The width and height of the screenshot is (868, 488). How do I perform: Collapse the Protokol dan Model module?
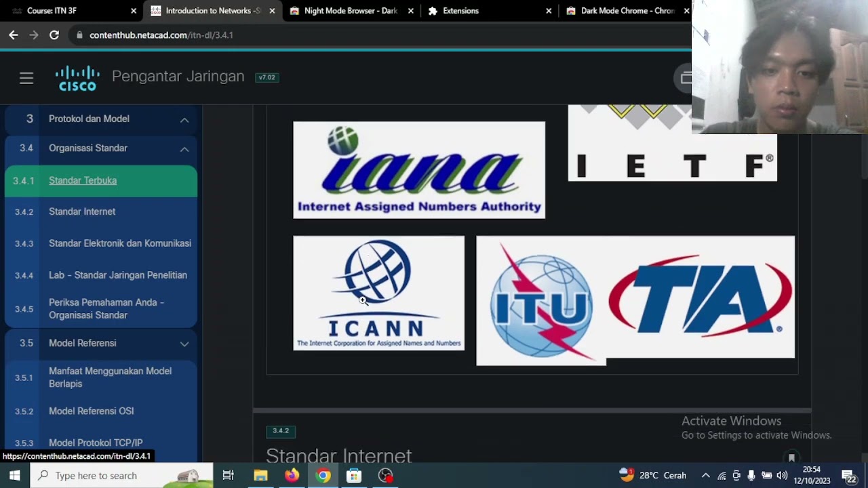pyautogui.click(x=184, y=119)
